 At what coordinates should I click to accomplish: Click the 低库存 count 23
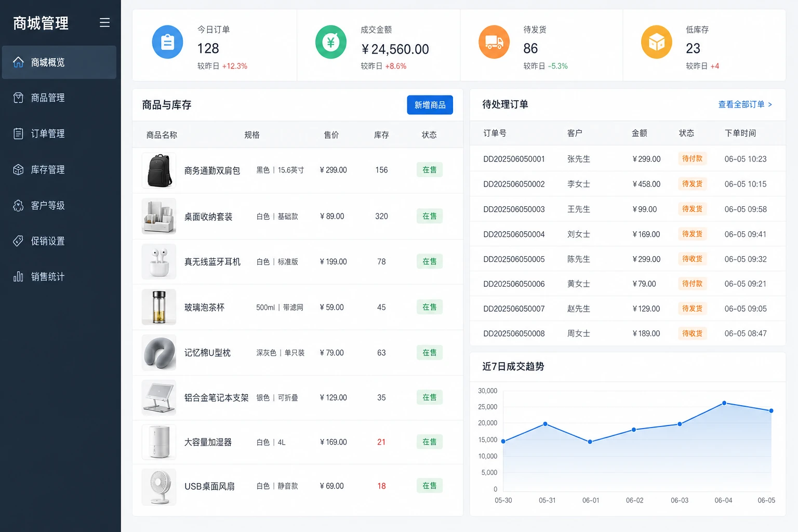point(693,48)
